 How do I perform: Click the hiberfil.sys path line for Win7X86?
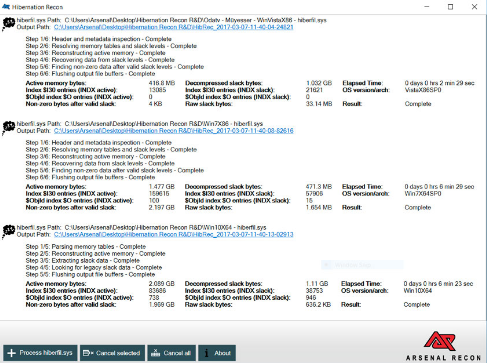[140, 124]
